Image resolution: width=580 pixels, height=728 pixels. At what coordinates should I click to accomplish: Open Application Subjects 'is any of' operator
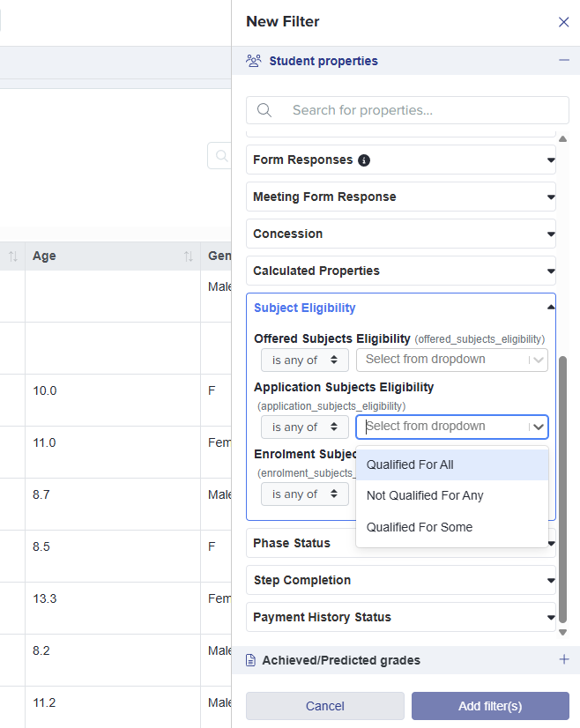point(304,427)
